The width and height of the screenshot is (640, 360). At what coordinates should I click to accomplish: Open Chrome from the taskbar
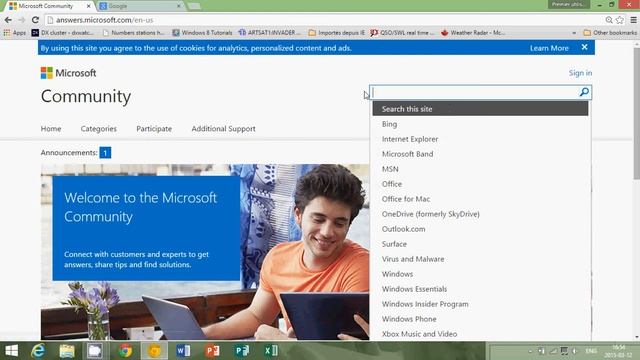(x=125, y=351)
